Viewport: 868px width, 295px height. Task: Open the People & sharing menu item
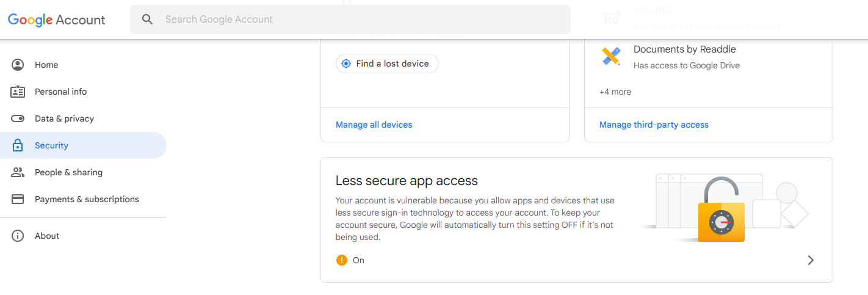tap(68, 172)
